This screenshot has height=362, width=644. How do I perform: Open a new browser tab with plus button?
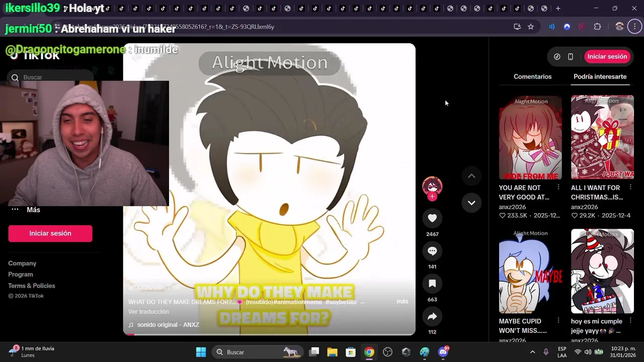[x=558, y=9]
